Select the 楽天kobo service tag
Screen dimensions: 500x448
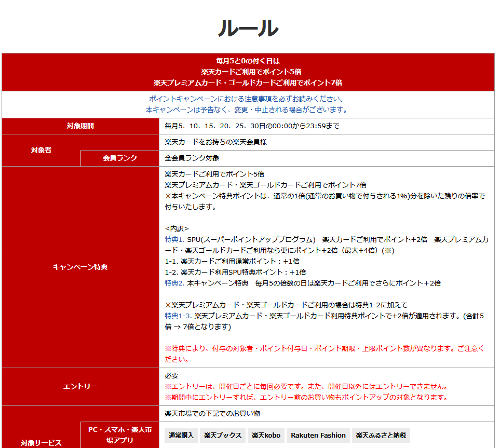click(x=266, y=435)
